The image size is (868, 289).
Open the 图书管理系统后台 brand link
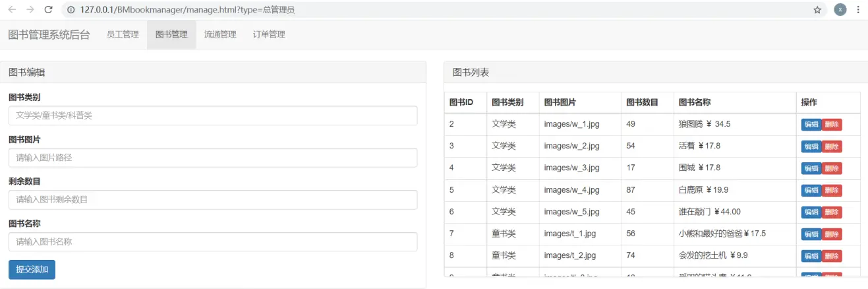click(49, 34)
